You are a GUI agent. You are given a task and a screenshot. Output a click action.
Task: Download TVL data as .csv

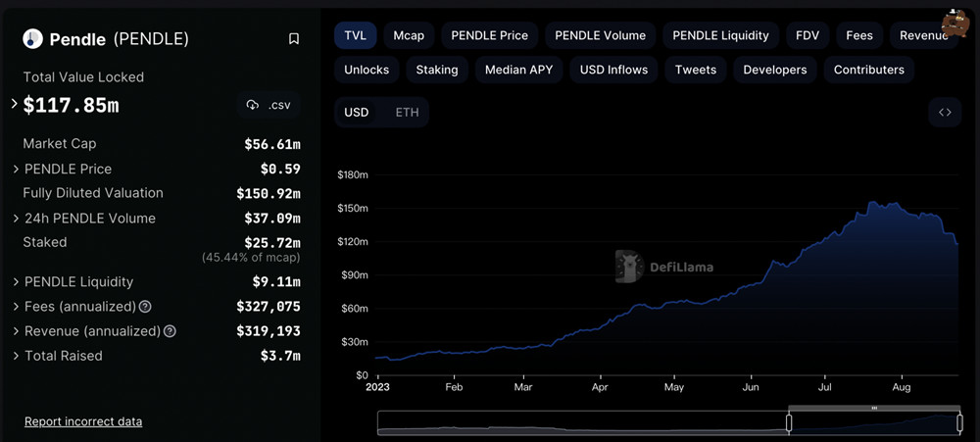click(269, 105)
